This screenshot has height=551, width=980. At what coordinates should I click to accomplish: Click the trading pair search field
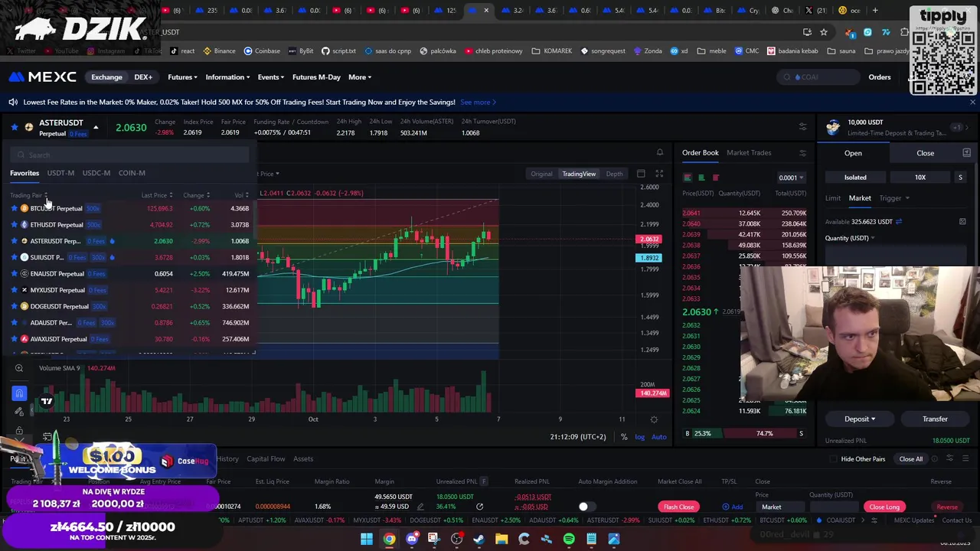tap(130, 155)
